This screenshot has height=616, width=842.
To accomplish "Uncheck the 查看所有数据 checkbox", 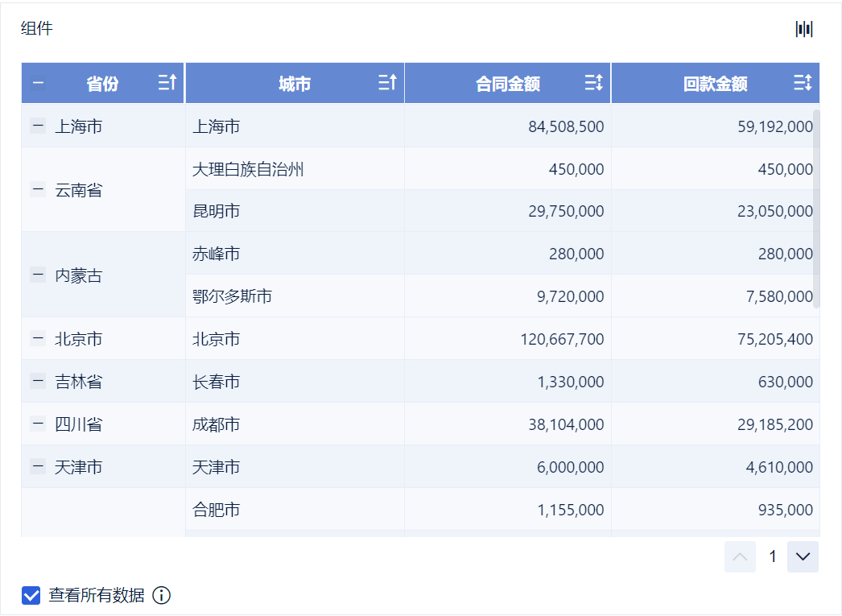I will pos(31,596).
